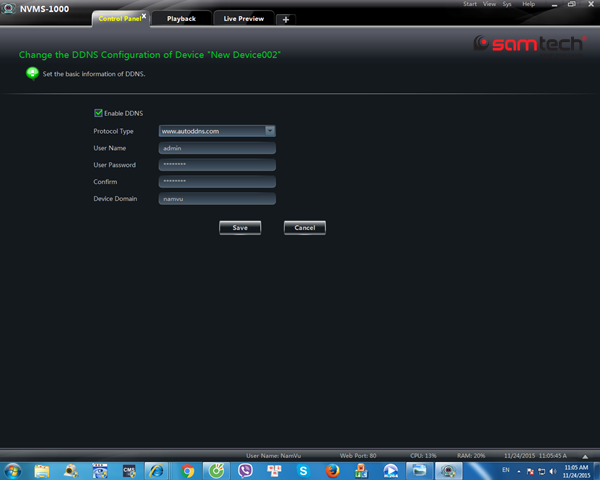Cancel the DDNS configuration changes
Image resolution: width=600 pixels, height=480 pixels.
305,228
